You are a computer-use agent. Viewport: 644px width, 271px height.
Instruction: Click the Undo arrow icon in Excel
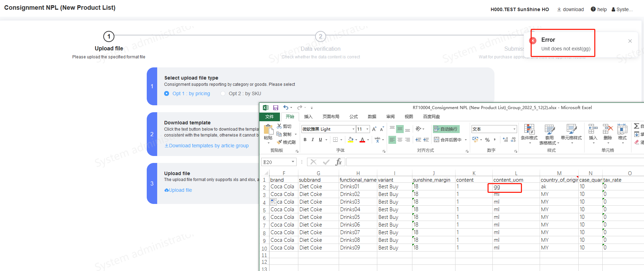tap(285, 108)
